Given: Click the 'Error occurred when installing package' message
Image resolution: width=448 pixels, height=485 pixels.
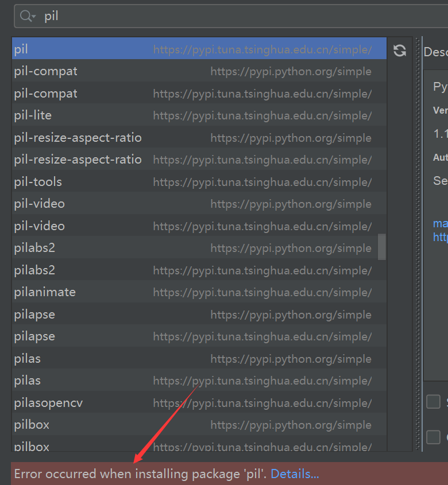Looking at the screenshot, I should click(x=141, y=474).
